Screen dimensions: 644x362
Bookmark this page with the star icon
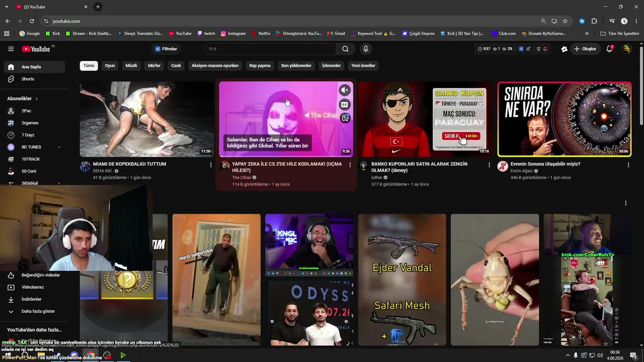[565, 21]
